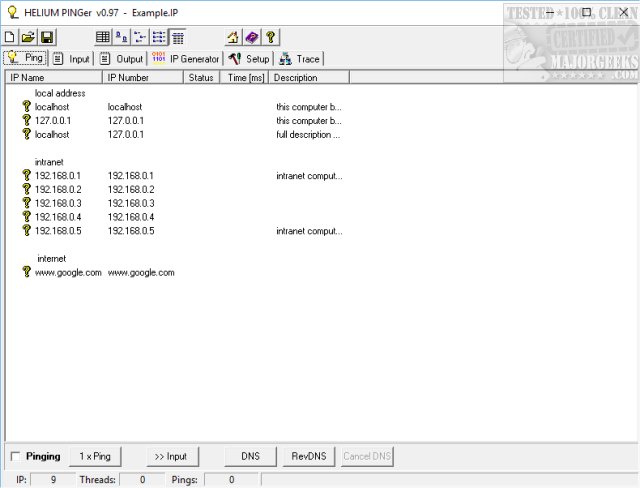Image resolution: width=640 pixels, height=488 pixels.
Task: Sort by Description column header
Action: click(309, 78)
